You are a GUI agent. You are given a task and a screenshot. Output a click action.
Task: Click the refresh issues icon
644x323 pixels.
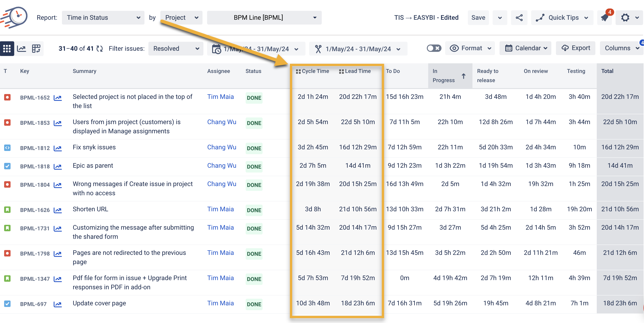100,48
